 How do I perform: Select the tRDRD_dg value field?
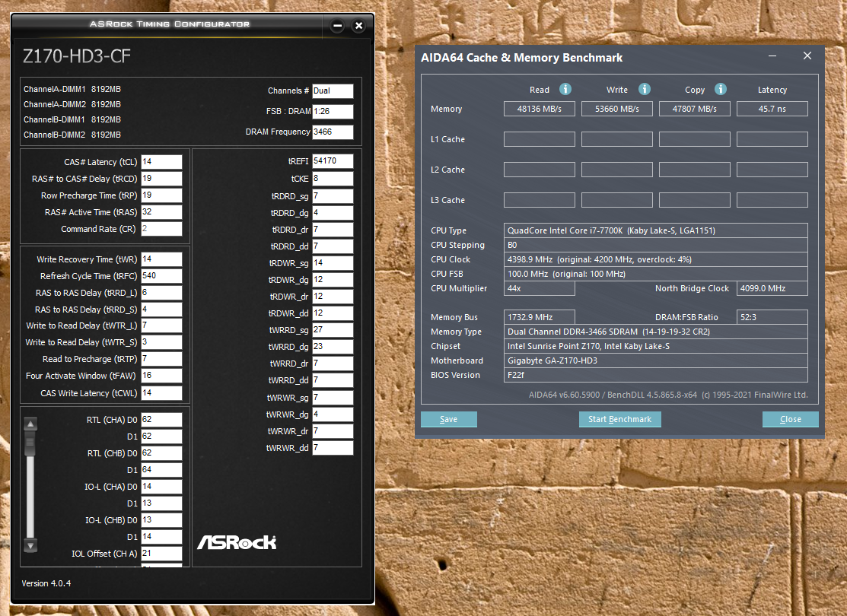(333, 213)
